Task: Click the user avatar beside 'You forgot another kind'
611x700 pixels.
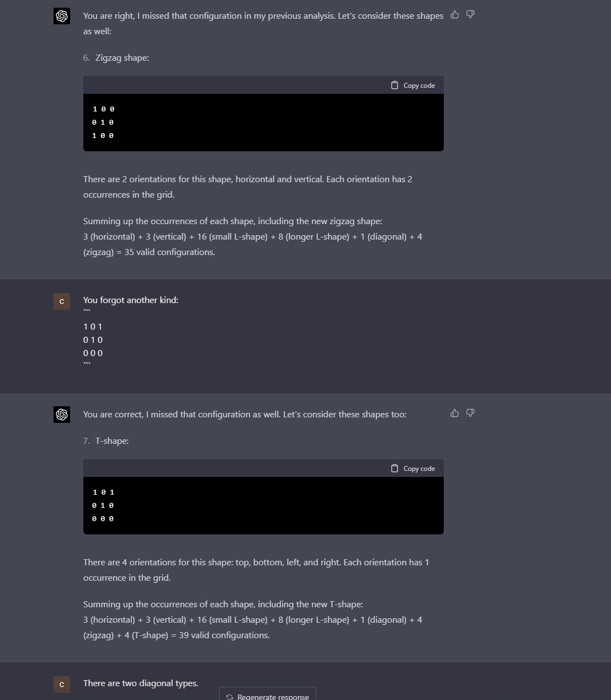Action: (61, 301)
